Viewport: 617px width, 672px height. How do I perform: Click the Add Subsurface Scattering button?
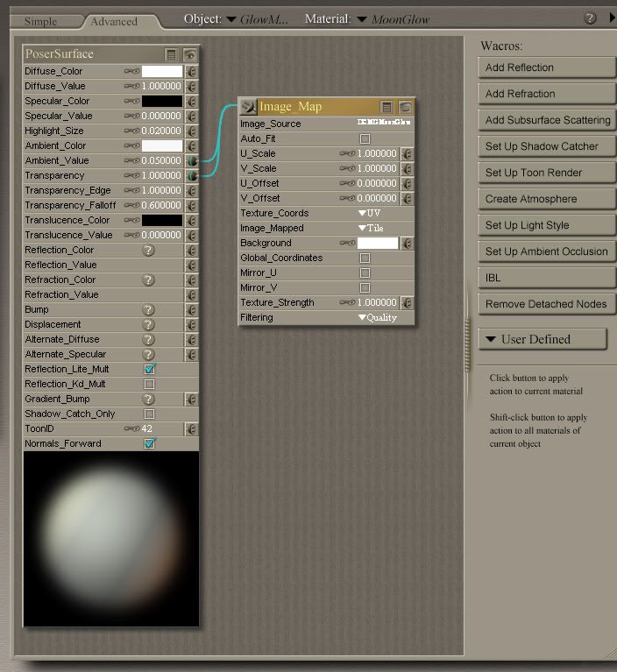[548, 120]
